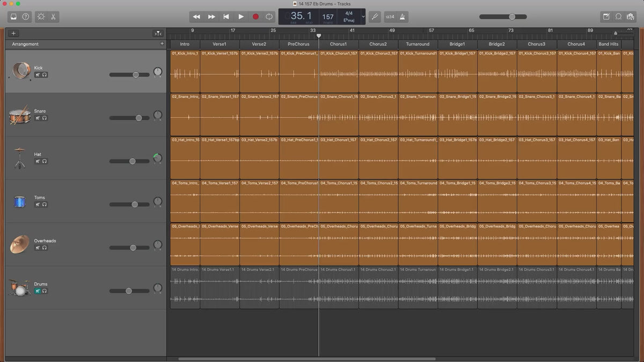Mute the Toms track
The image size is (644, 362).
38,204
